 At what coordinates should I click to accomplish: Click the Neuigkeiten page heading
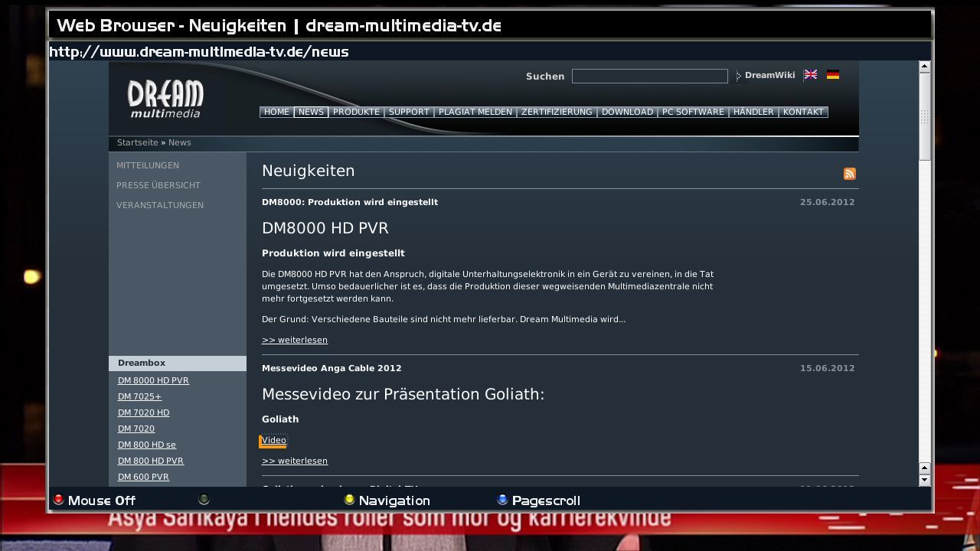click(309, 171)
